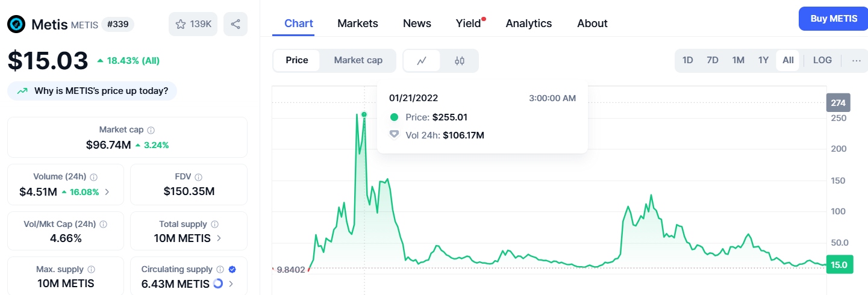Click the tooltip Vol 24h: $106.17M text
The height and width of the screenshot is (295, 868).
(445, 135)
